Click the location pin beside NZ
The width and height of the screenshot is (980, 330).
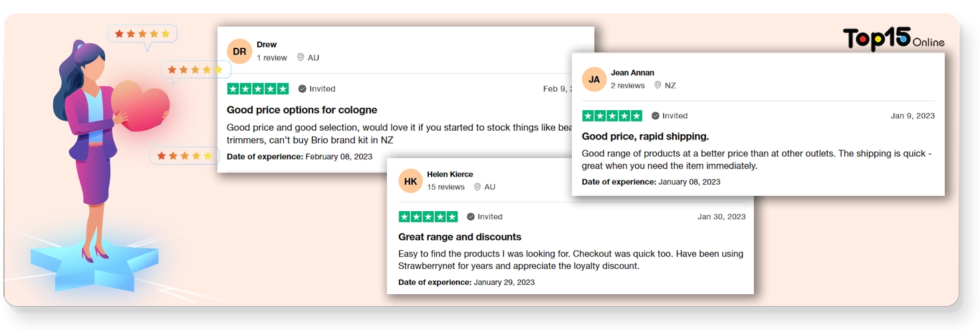(658, 85)
